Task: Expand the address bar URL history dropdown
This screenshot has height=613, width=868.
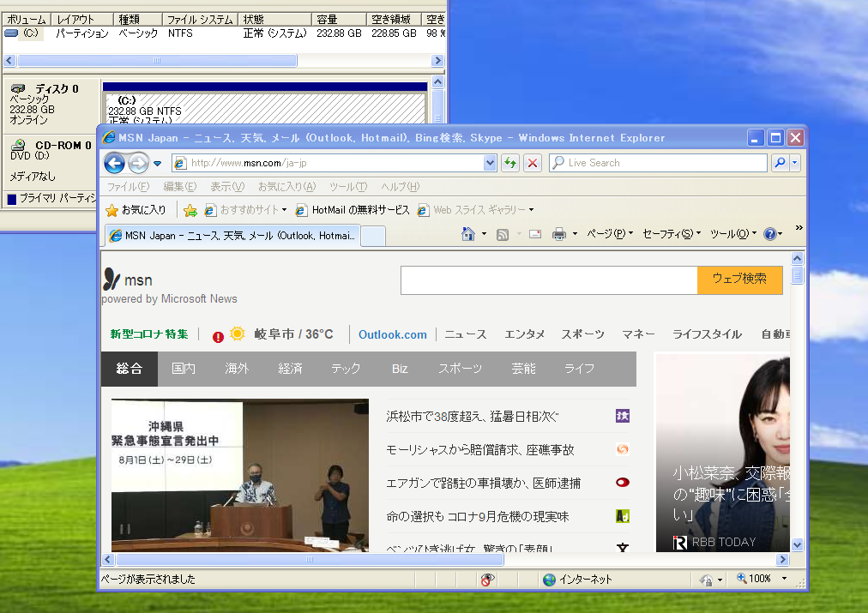Action: (x=490, y=163)
